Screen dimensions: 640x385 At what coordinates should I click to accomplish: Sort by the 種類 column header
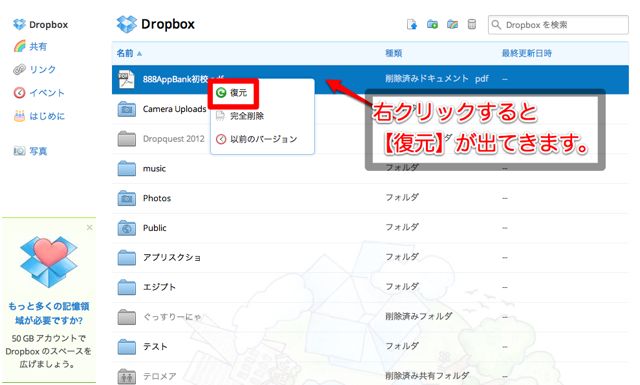393,53
